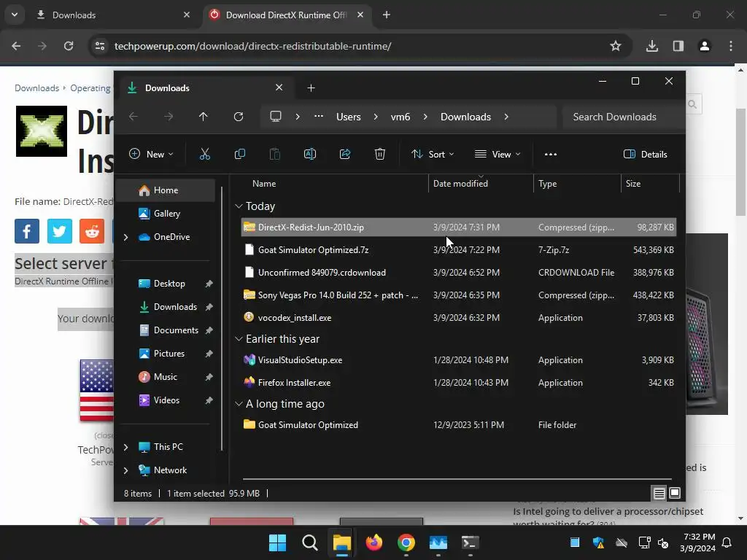
Task: Select Home in navigation pane
Action: [166, 190]
